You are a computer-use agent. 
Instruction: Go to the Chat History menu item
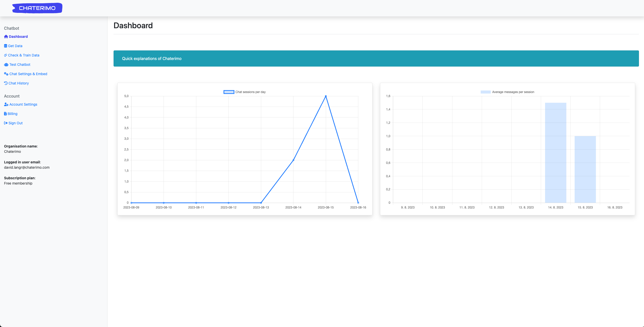click(x=19, y=83)
